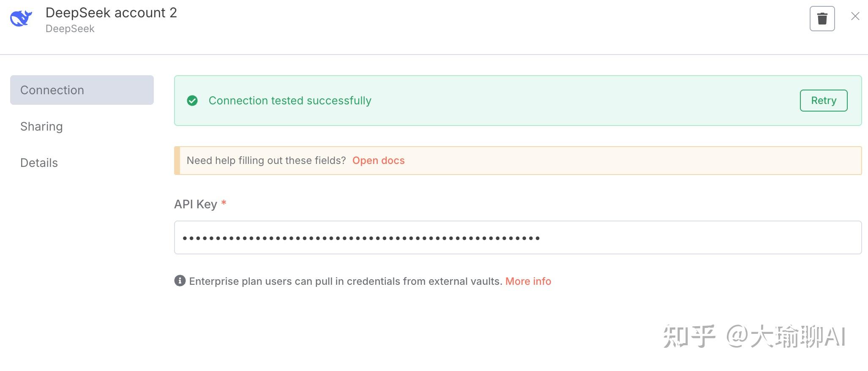The width and height of the screenshot is (868, 371).
Task: Delete this credential with the trash icon
Action: [822, 19]
